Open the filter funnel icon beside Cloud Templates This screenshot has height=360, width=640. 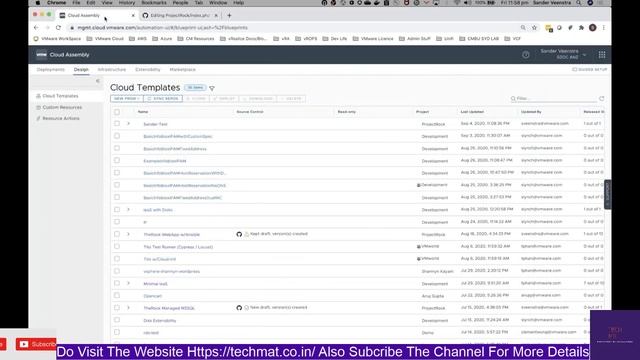[212, 88]
